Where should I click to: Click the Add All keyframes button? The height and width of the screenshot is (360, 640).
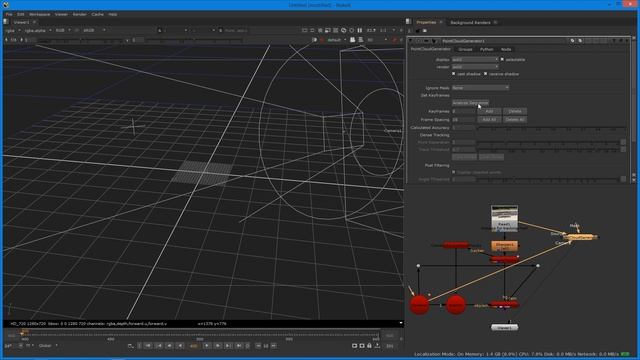(489, 120)
